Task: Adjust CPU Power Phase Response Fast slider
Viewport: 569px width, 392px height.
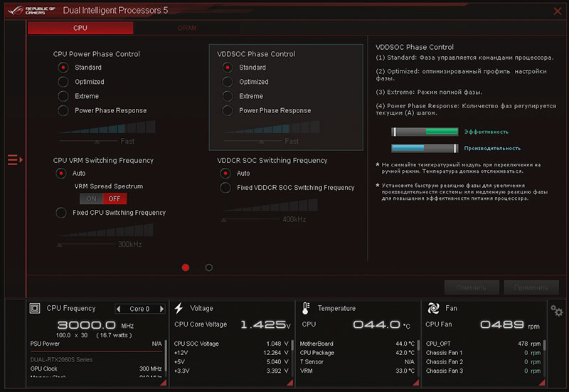Action: (97, 141)
